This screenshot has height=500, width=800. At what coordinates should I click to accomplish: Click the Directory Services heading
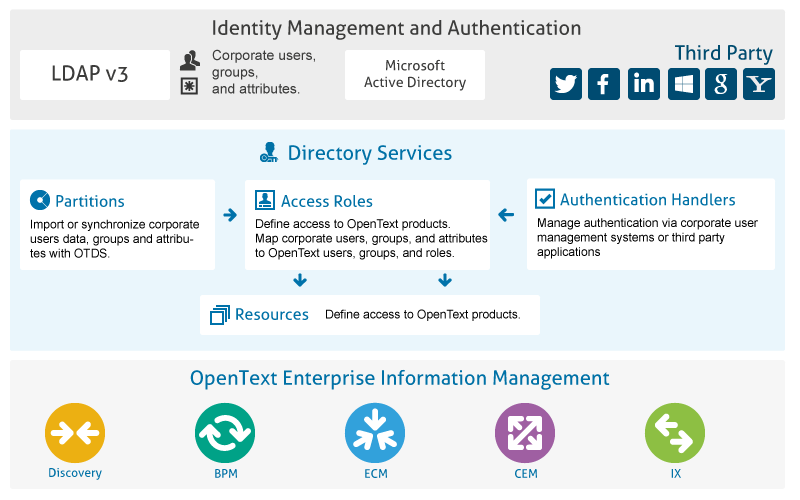tap(370, 153)
